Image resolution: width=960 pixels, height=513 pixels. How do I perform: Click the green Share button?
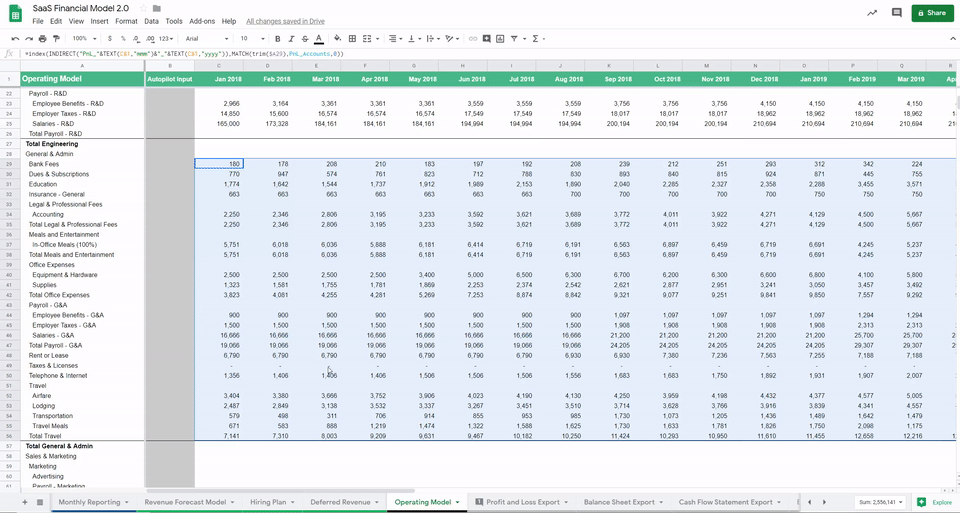click(932, 13)
